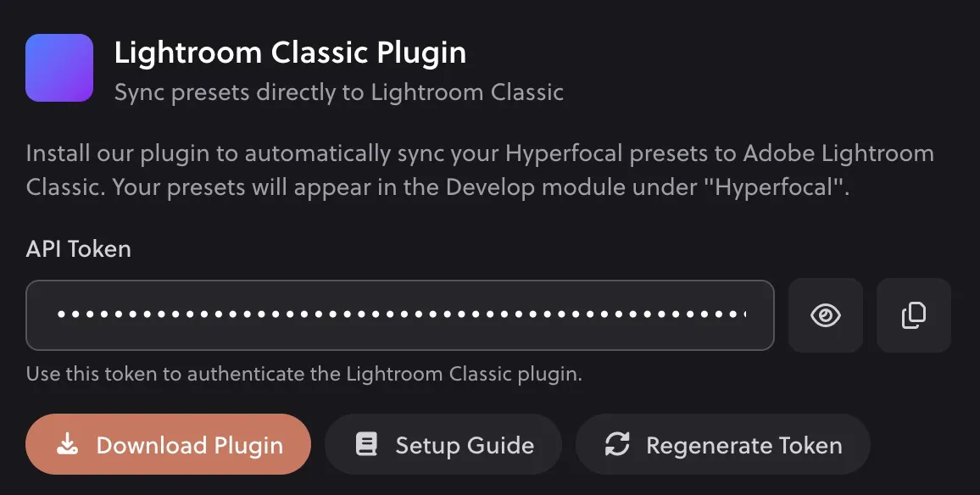Click the book icon on Setup Guide

(x=366, y=446)
